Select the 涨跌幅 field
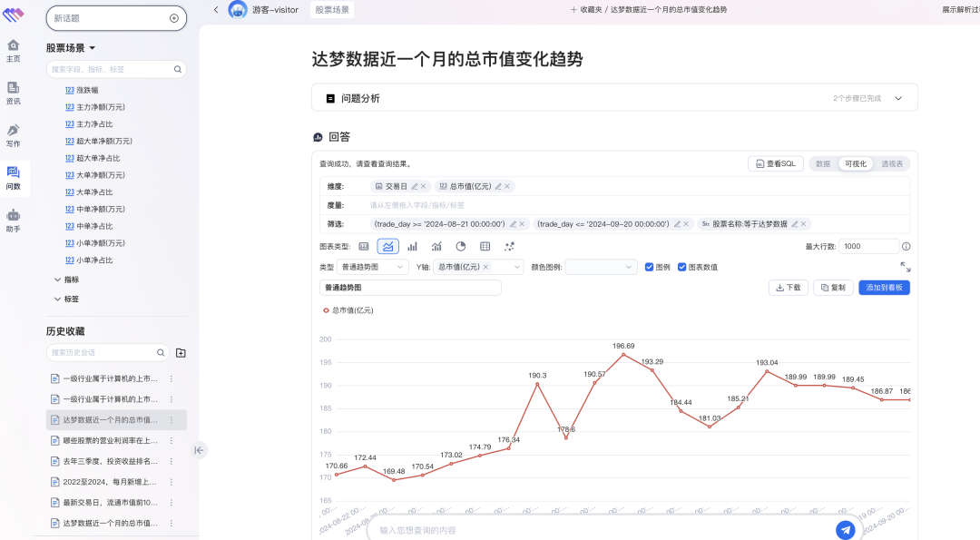Viewport: 980px width, 540px height. click(x=82, y=90)
